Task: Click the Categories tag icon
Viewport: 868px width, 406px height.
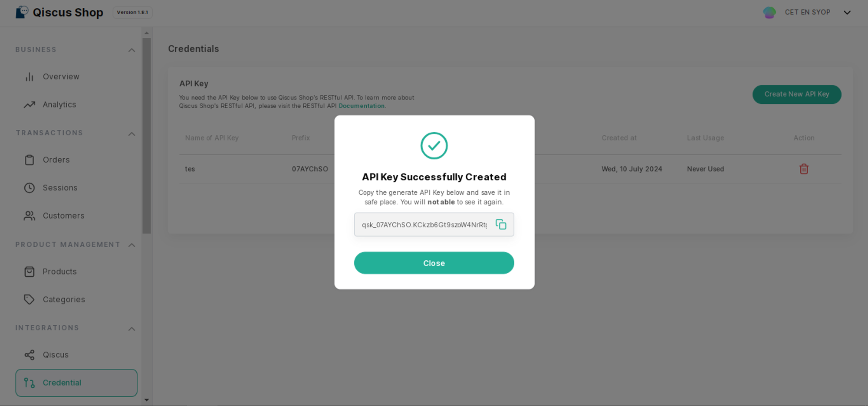Action: click(29, 299)
